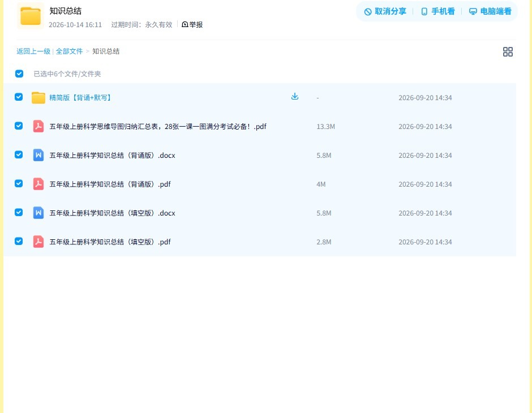Click the 已选中6个文件/文件夹 selection label
The width and height of the screenshot is (532, 413).
point(67,74)
